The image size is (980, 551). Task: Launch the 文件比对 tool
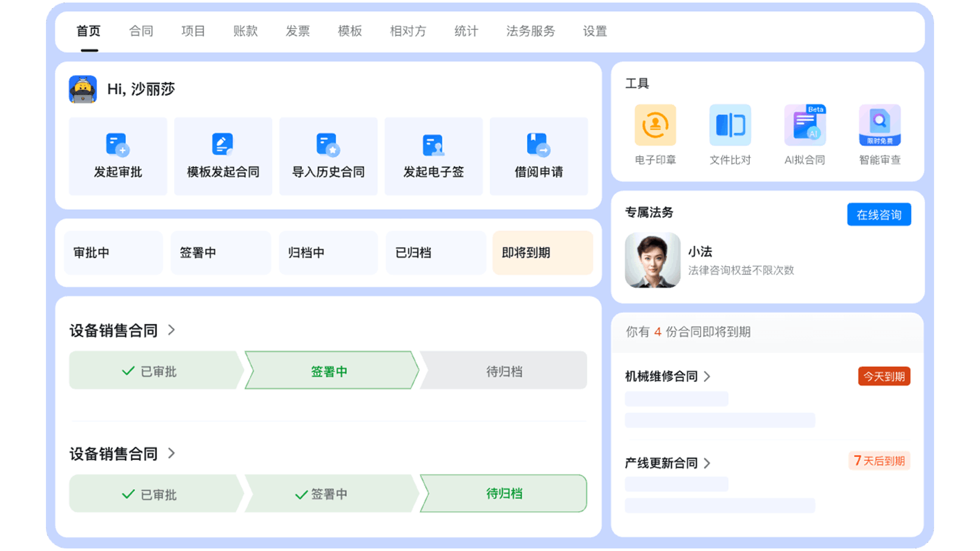click(x=730, y=126)
